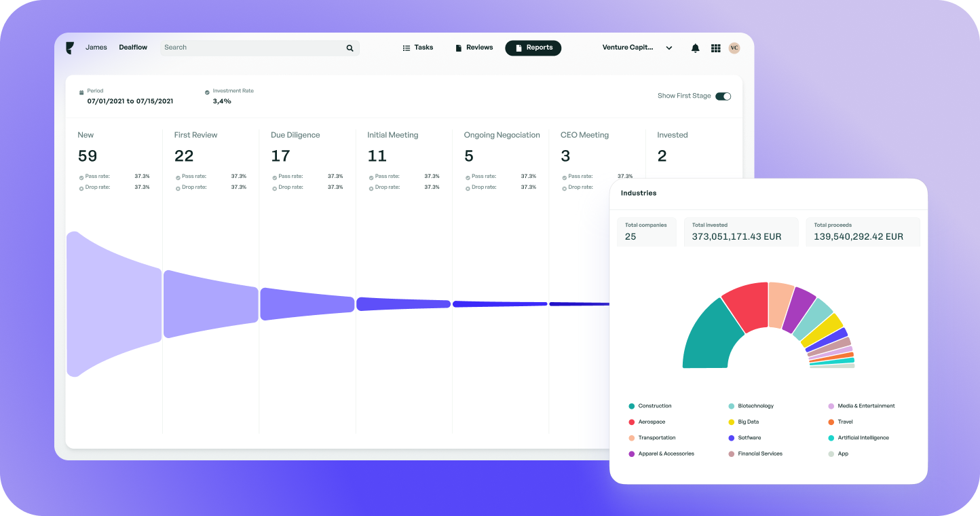Click the Total proceeds amount 139,540,292.42 EUR
The width and height of the screenshot is (980, 516).
859,237
